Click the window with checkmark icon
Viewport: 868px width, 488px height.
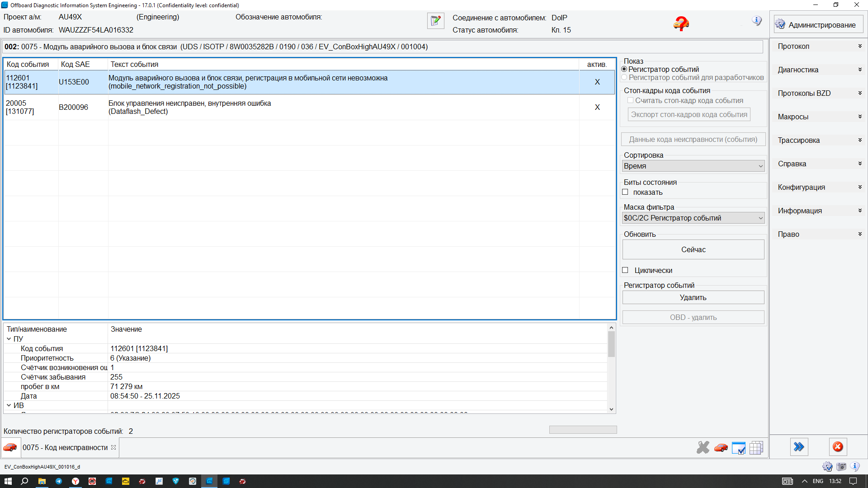[x=738, y=448]
